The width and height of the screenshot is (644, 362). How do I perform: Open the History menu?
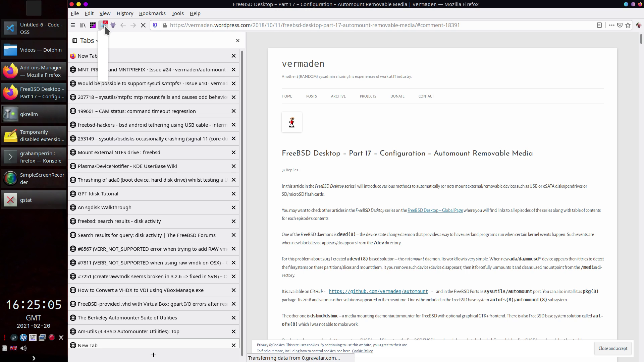pyautogui.click(x=125, y=13)
